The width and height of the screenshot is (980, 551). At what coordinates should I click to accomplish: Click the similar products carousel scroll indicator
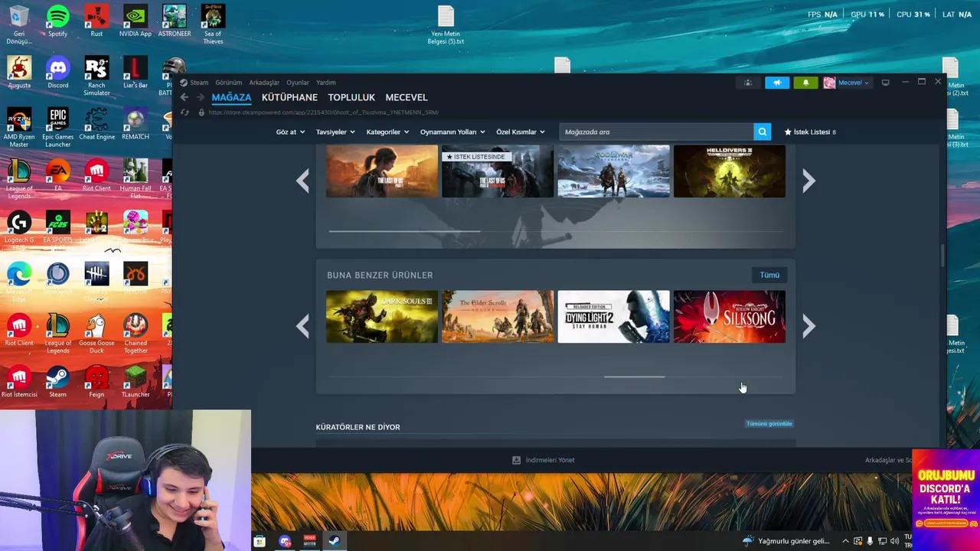pyautogui.click(x=635, y=377)
